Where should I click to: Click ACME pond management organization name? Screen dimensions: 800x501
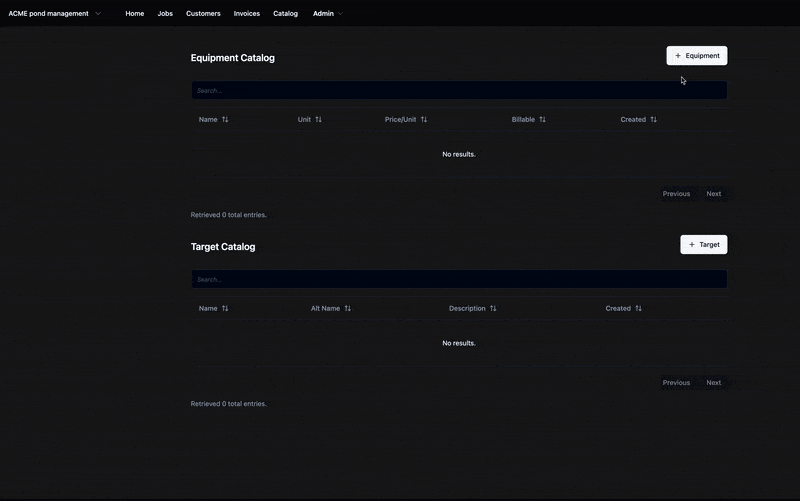pyautogui.click(x=48, y=14)
